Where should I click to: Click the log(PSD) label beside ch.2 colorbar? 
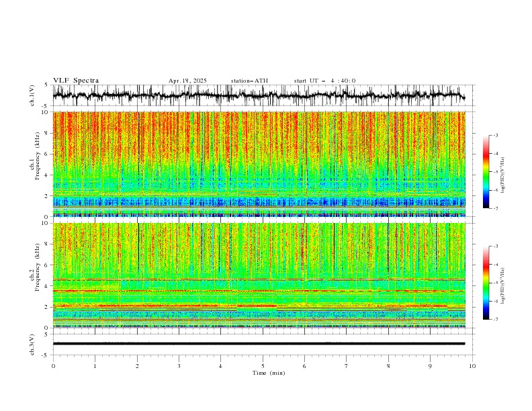click(x=502, y=286)
